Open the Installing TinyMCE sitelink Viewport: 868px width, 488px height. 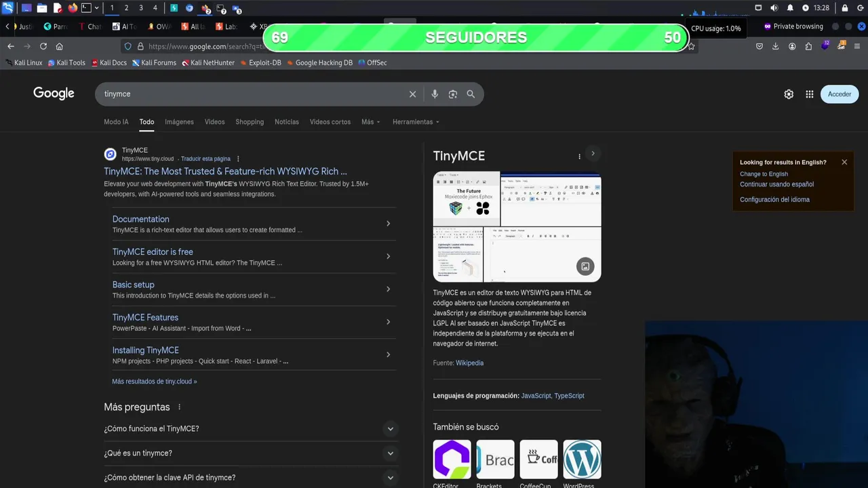tap(146, 350)
